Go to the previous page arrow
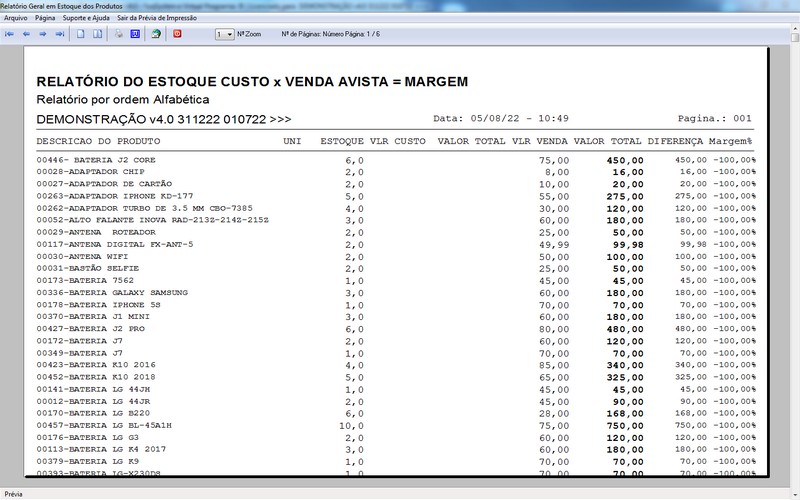The width and height of the screenshot is (800, 500). pos(26,34)
